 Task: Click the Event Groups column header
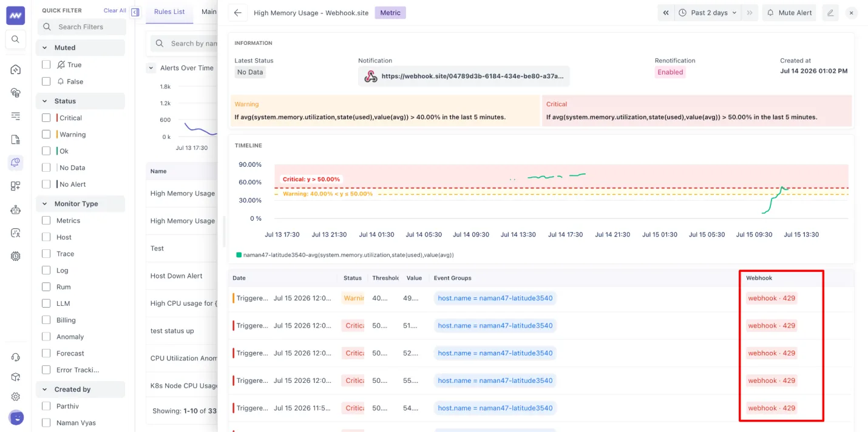(x=453, y=278)
